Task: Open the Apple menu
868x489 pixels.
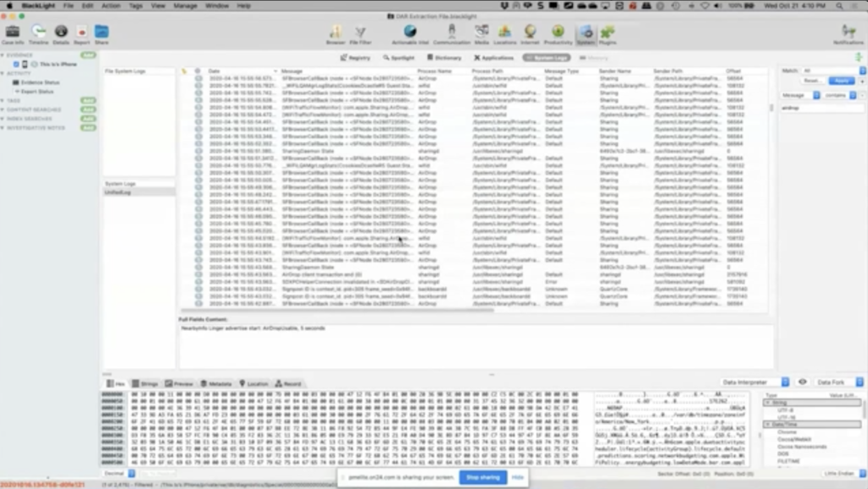Action: [8, 6]
